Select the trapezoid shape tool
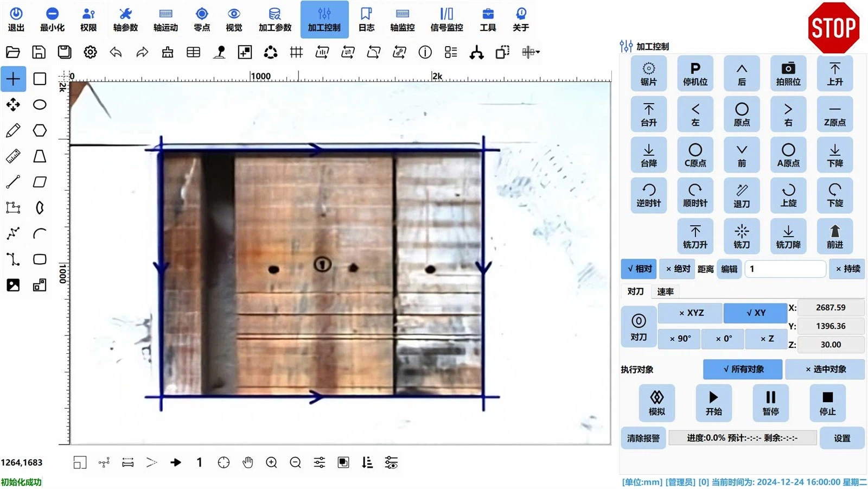This screenshot has height=489, width=868. pyautogui.click(x=40, y=156)
